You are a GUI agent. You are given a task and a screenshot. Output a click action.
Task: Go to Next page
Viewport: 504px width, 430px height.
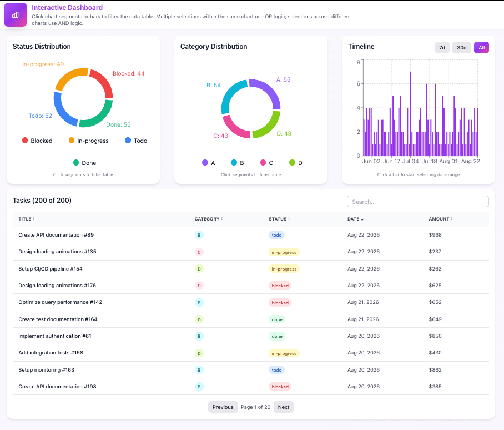(x=284, y=407)
